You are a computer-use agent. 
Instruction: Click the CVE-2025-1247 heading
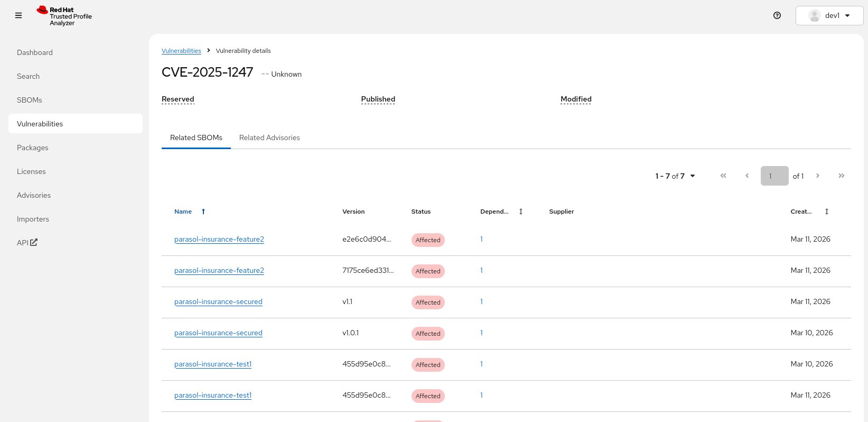(208, 72)
